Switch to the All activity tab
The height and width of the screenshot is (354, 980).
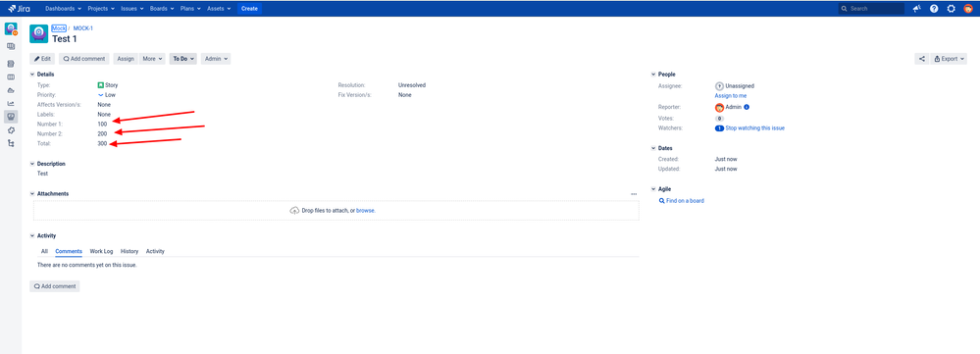tap(44, 252)
